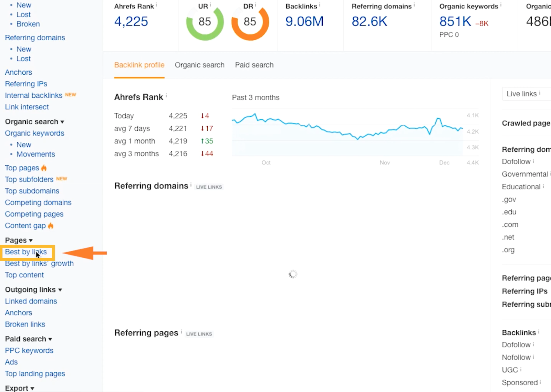Click the info icon beside Organic keywords metric
Screen dimensions: 551x392
click(501, 5)
